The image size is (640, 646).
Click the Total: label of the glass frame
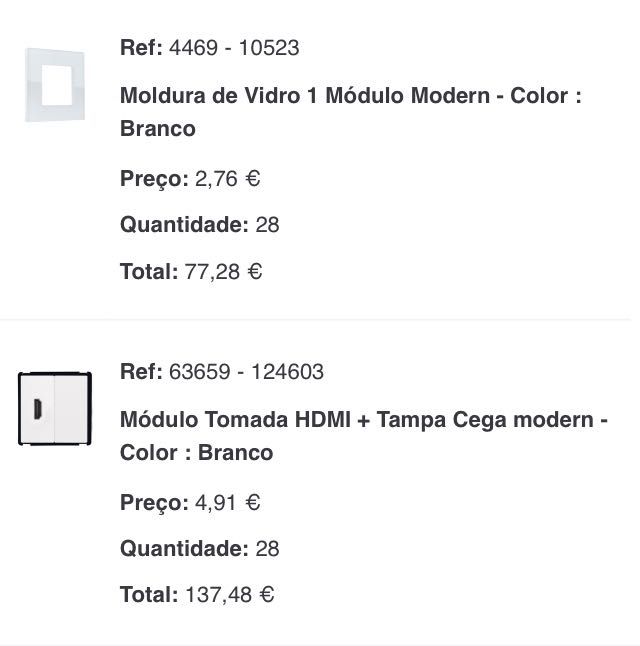pos(149,271)
